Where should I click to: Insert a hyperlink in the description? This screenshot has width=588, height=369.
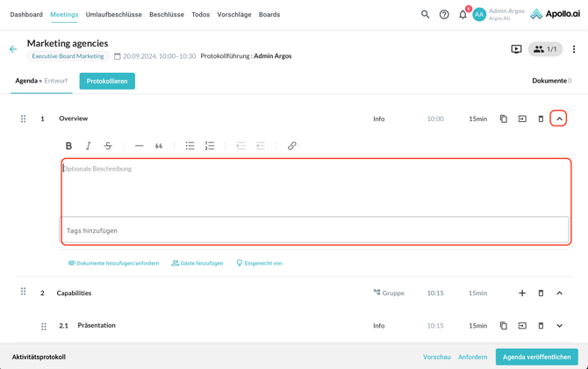coord(291,146)
